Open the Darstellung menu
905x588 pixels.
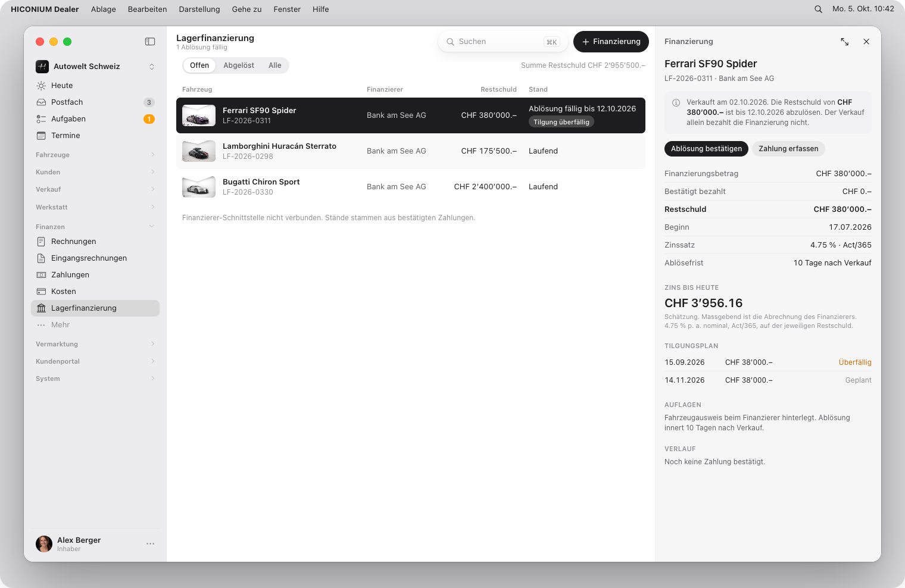(x=199, y=9)
